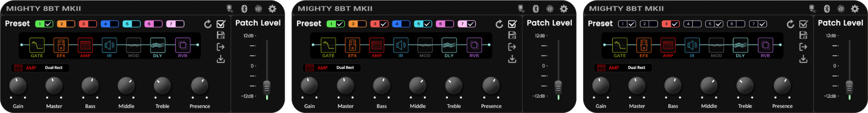This screenshot has width=868, height=113.
Task: Open the DLY delay block in the middle panel
Action: pyautogui.click(x=449, y=46)
